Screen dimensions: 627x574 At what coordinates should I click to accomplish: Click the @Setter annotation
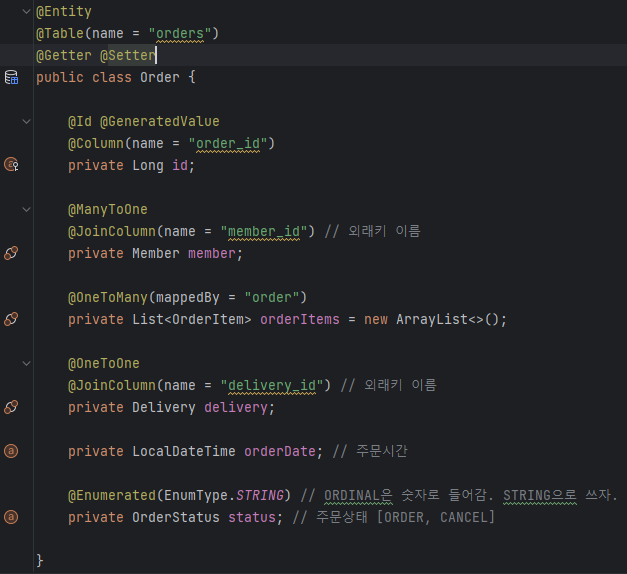click(128, 55)
